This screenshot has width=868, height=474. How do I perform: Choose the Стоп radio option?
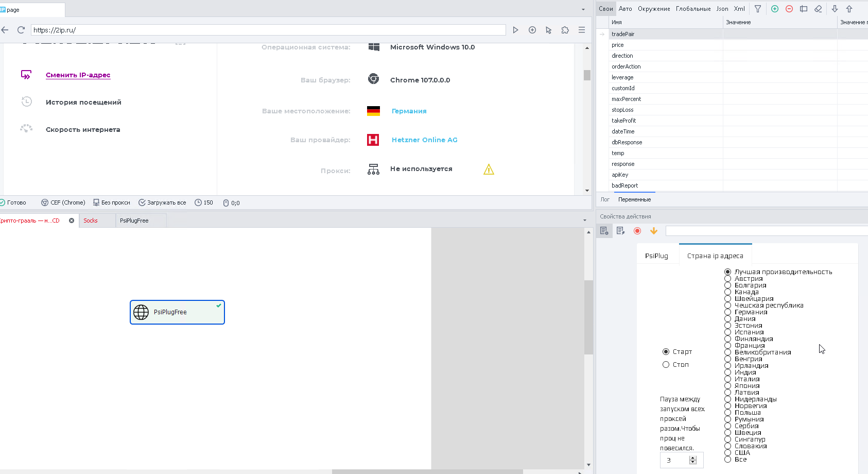pyautogui.click(x=666, y=364)
